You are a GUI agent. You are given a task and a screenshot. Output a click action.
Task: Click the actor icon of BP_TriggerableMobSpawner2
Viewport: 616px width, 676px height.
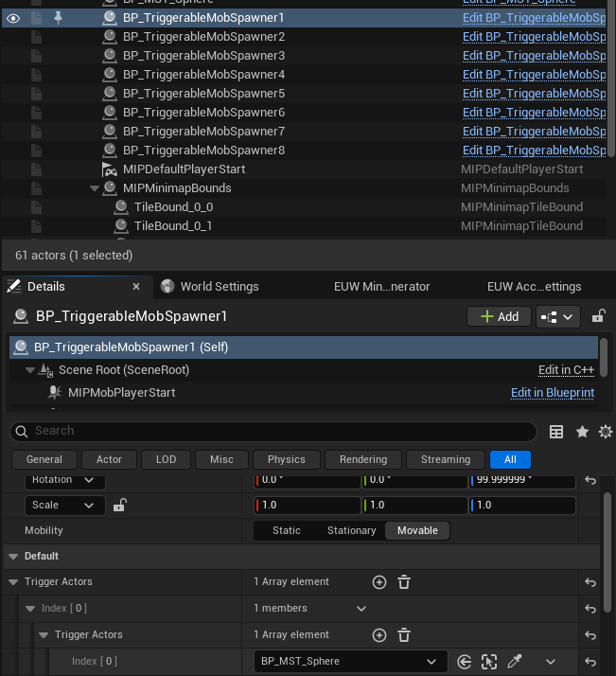[110, 37]
